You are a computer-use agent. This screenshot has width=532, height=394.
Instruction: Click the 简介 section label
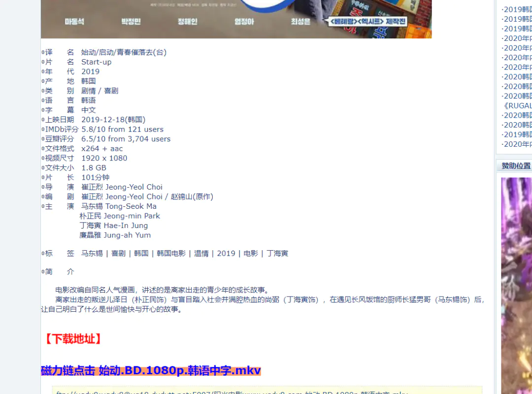click(x=58, y=272)
